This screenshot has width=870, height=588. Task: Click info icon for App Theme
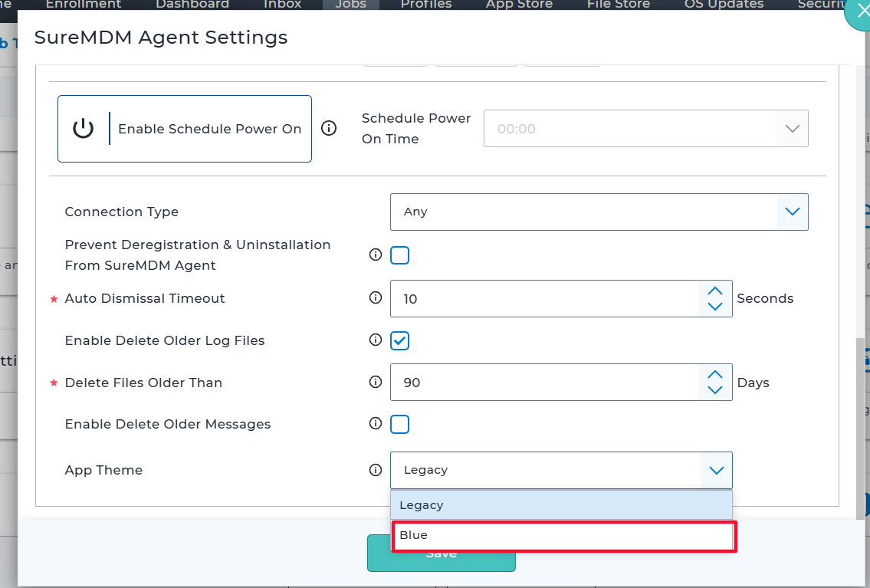[x=376, y=470]
